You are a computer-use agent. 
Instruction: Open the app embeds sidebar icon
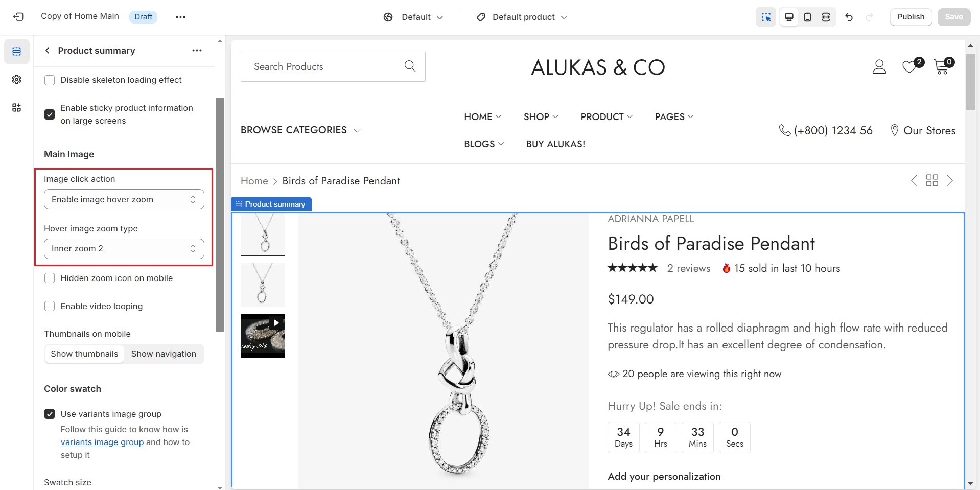point(17,108)
